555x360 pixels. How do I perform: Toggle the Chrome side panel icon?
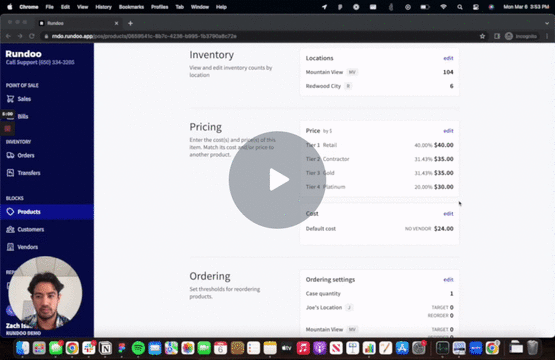[x=497, y=36]
